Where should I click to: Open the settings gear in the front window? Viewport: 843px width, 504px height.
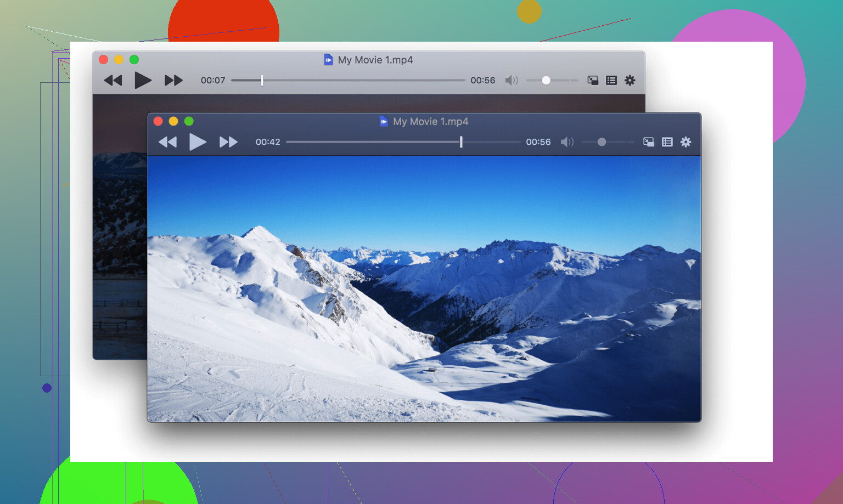pyautogui.click(x=686, y=142)
